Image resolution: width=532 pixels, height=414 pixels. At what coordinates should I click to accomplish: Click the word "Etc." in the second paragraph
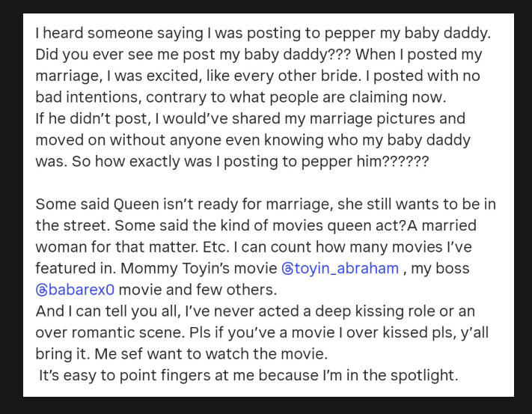(x=200, y=246)
